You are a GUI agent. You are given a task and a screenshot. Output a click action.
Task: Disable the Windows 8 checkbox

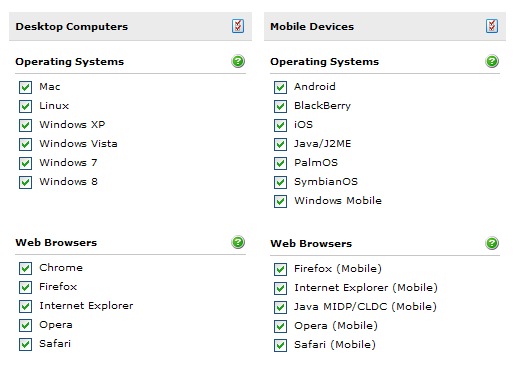tap(25, 182)
